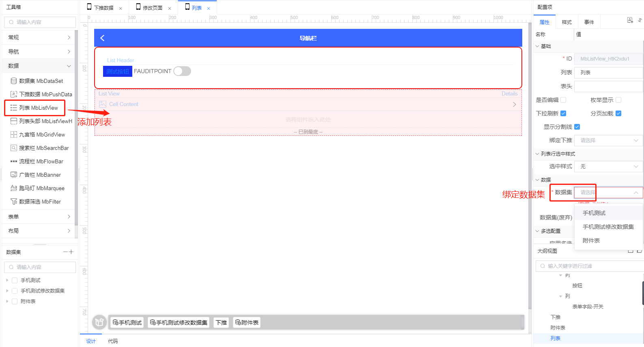Select the 搜索栏 MbSearchBar component icon

(14, 148)
